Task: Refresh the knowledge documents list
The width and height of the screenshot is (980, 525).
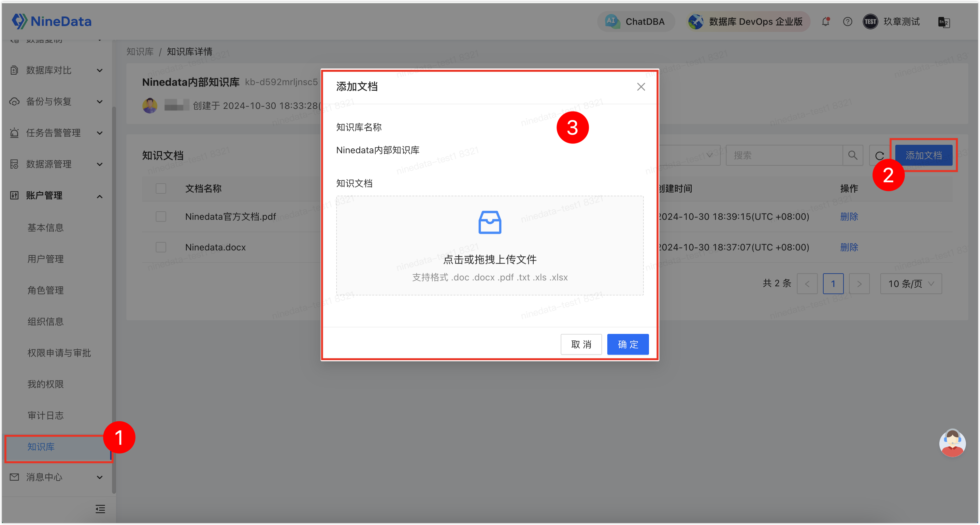Action: coord(879,155)
